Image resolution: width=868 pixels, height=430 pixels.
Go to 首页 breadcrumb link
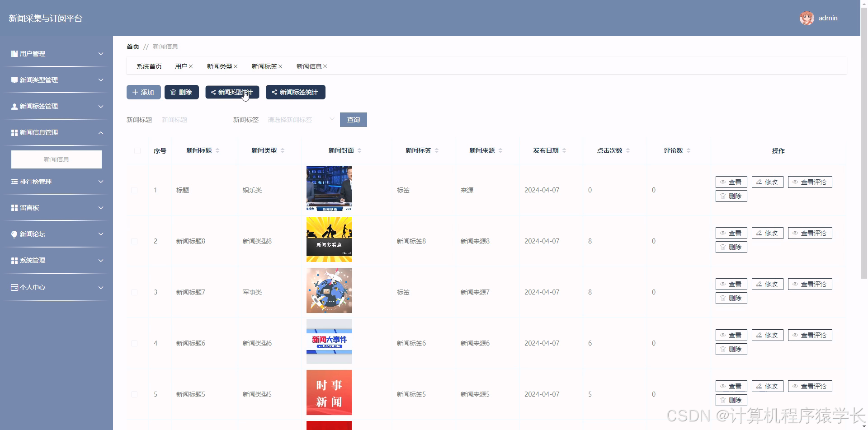[133, 47]
